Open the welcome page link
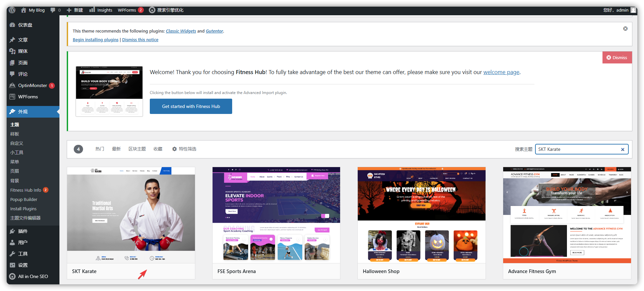 point(501,72)
